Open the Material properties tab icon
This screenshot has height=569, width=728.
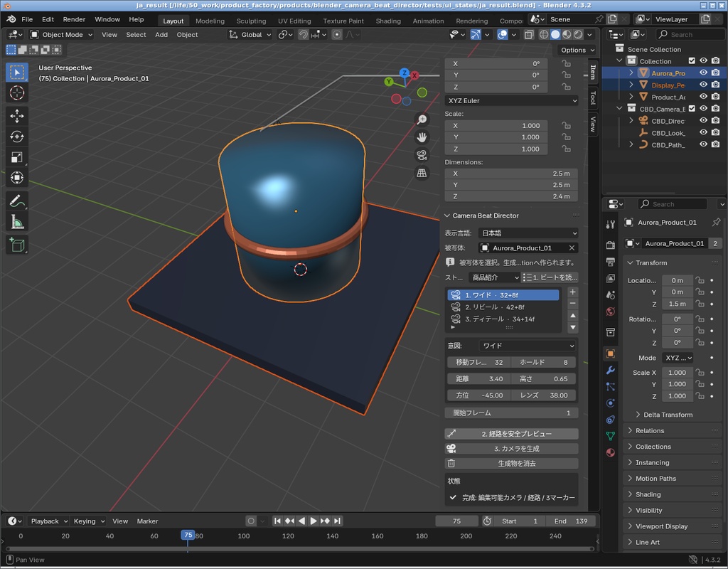611,452
